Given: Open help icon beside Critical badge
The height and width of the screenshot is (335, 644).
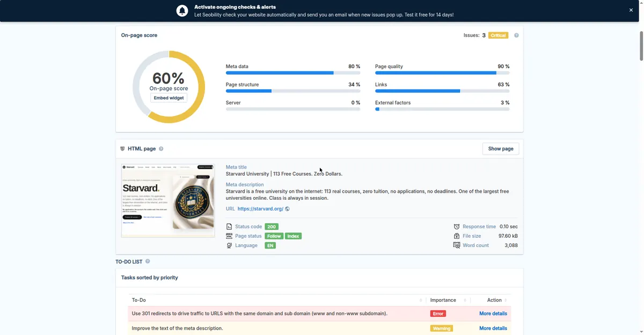Looking at the screenshot, I should (516, 35).
